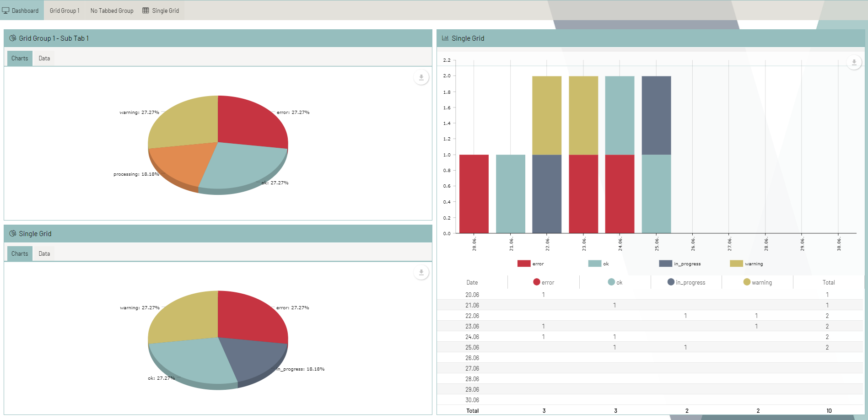Click the grid icon beside Single Grid menu
This screenshot has width=868, height=420.
pos(145,10)
